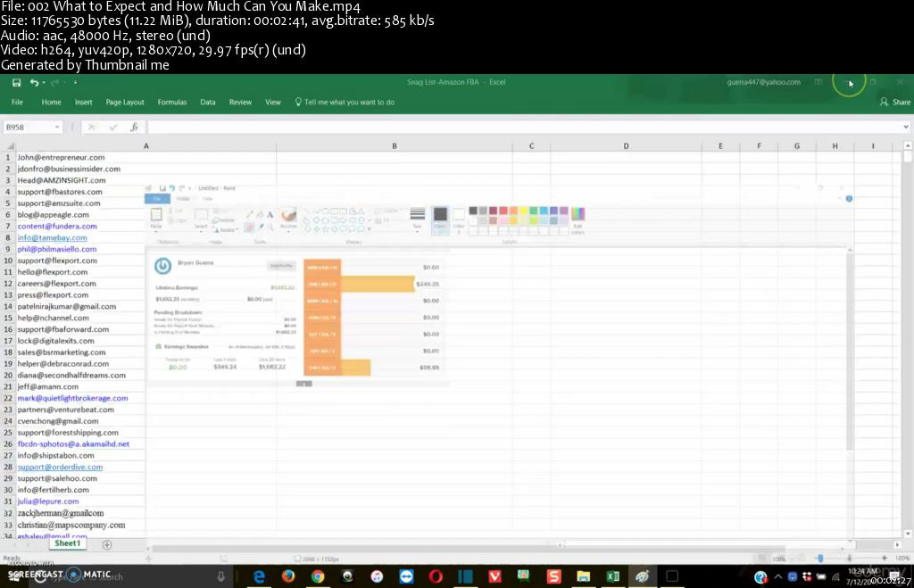Click the Share button
Screen dimensions: 914x588
pyautogui.click(x=895, y=102)
